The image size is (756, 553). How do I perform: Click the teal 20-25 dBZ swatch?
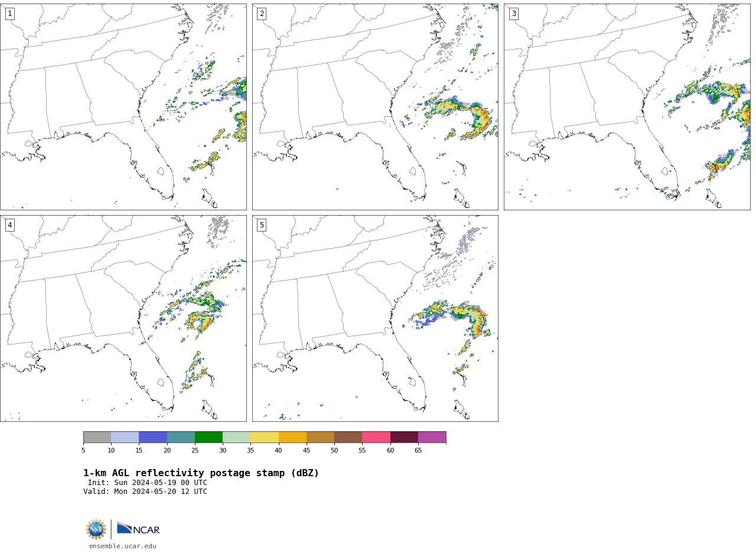(181, 437)
